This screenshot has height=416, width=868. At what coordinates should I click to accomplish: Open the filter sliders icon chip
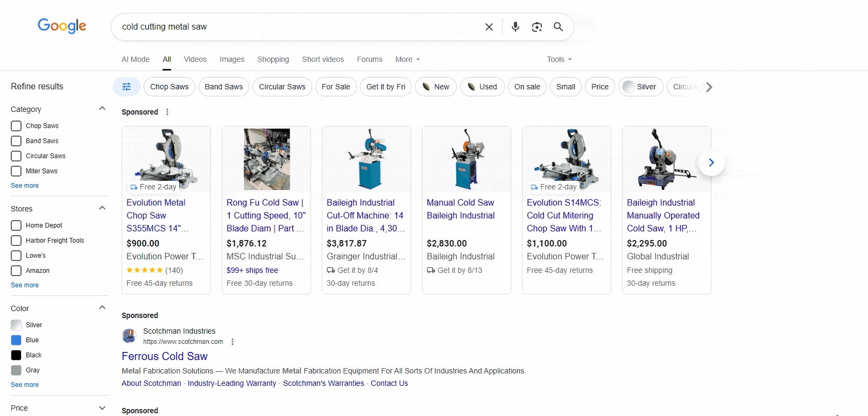click(x=126, y=87)
